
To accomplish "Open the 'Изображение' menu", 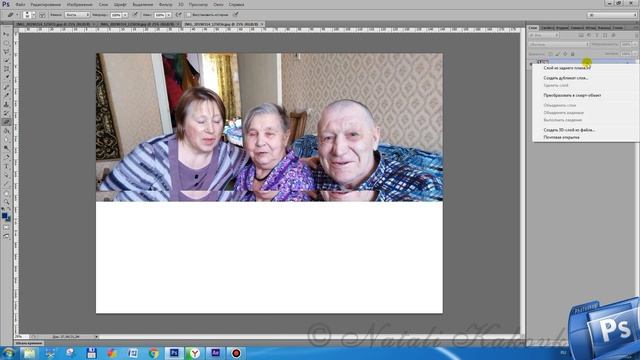I will point(80,4).
